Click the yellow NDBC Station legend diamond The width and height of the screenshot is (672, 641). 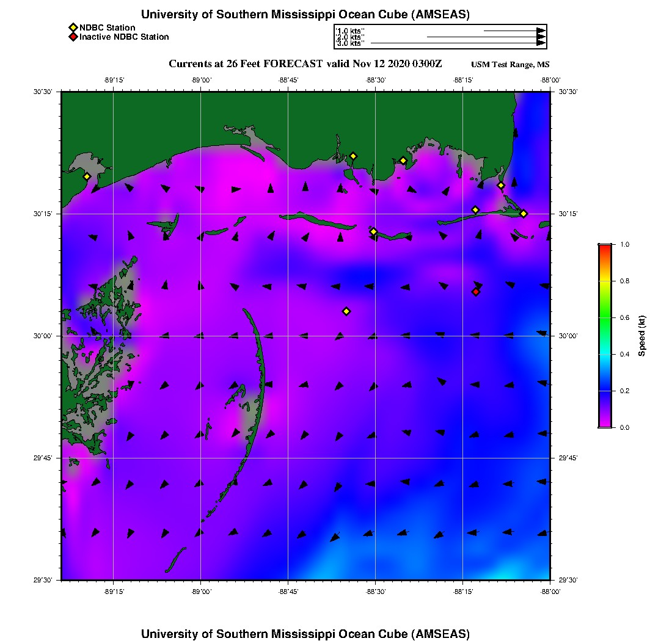pyautogui.click(x=73, y=28)
